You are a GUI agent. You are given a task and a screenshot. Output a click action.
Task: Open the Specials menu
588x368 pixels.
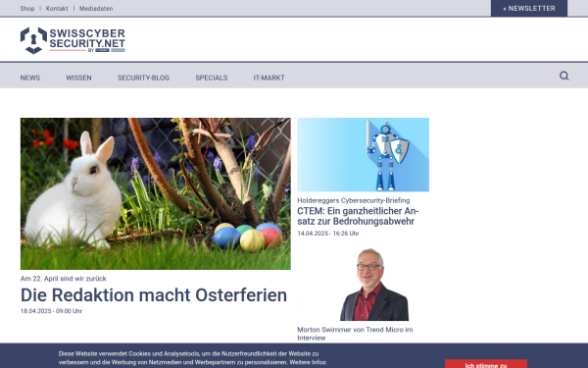click(x=212, y=78)
